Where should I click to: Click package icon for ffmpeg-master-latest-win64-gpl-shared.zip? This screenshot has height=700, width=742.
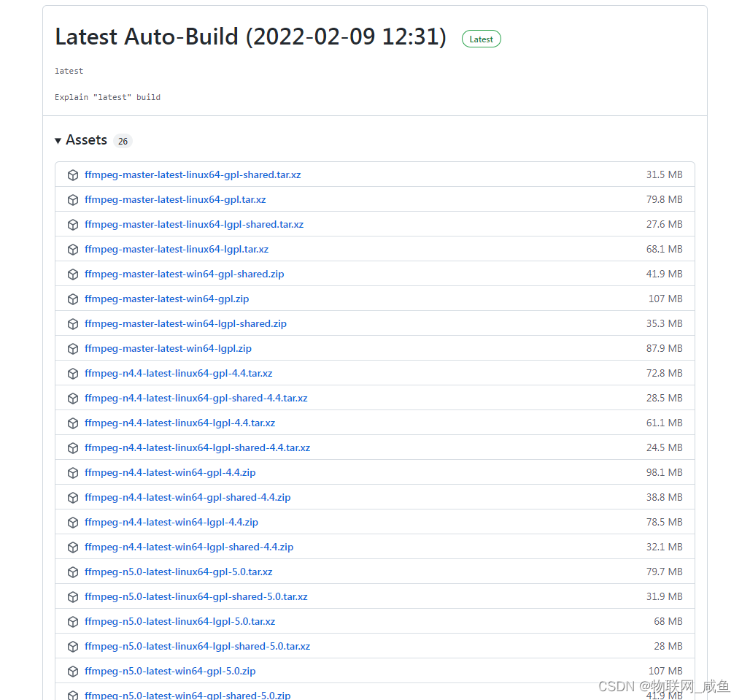click(73, 274)
